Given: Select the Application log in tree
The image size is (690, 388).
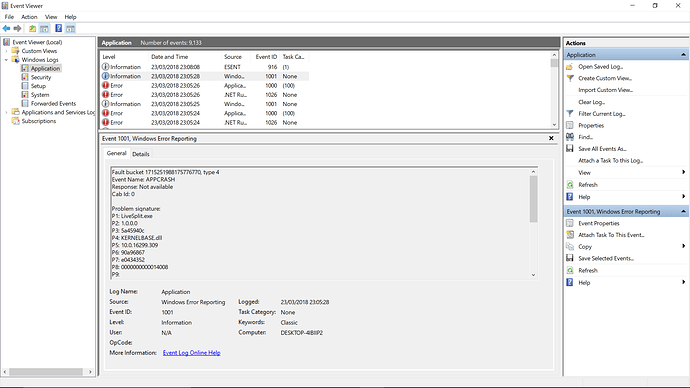Looking at the screenshot, I should [x=45, y=69].
